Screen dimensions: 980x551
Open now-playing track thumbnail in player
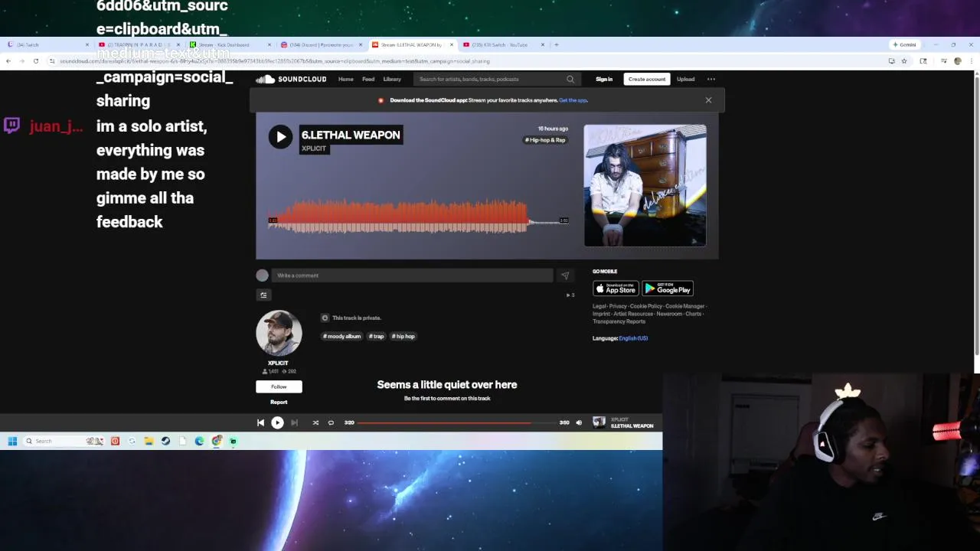coord(599,422)
